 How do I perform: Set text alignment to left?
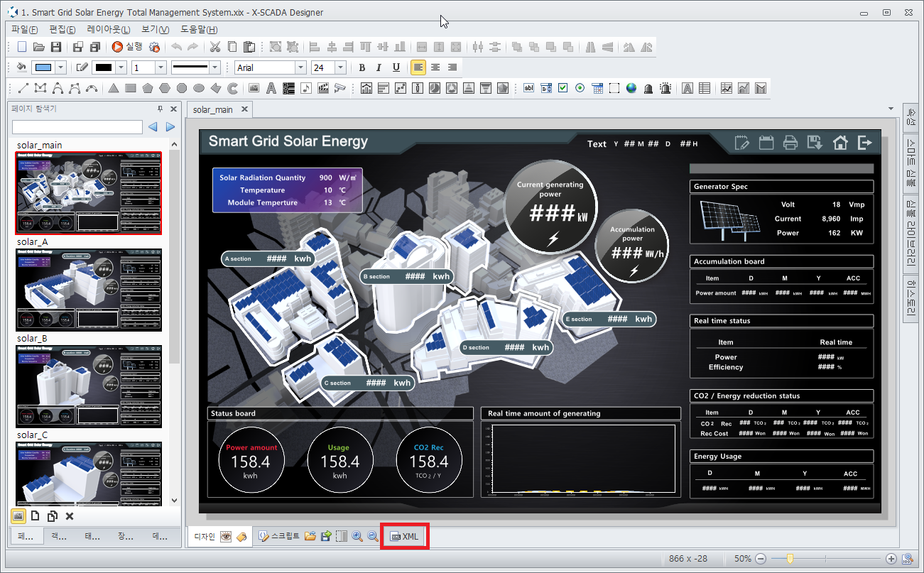tap(418, 67)
